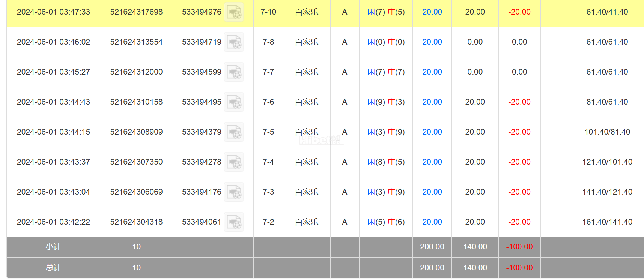Click balance value 161.40/141.40

coord(607,222)
